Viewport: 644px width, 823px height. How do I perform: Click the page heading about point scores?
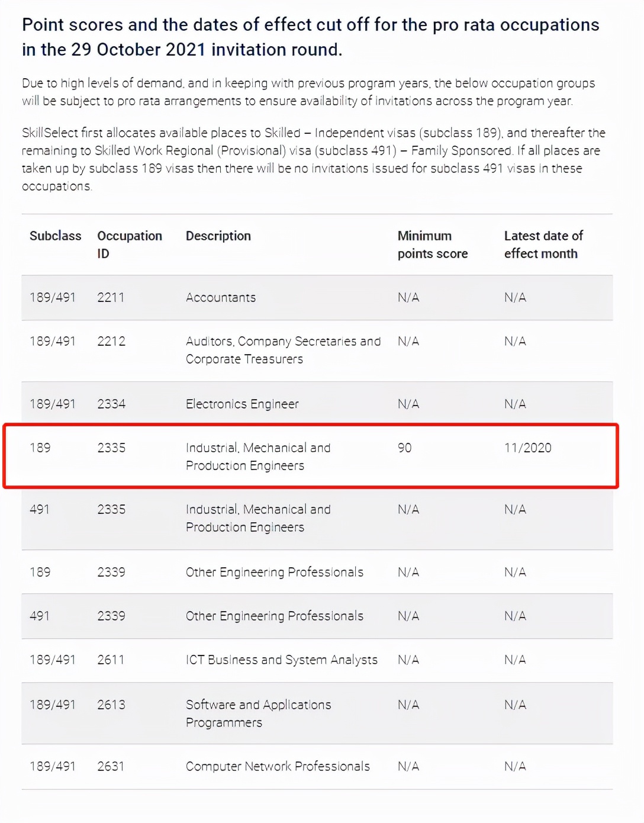[x=310, y=37]
